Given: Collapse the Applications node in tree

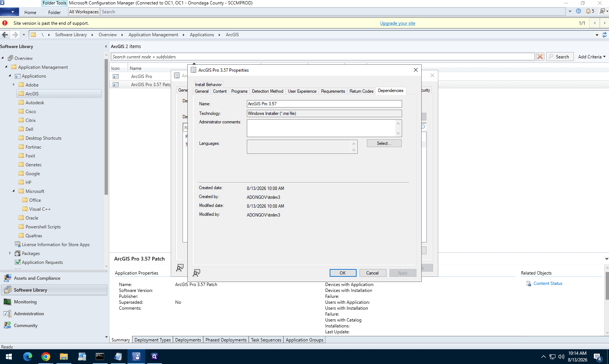Looking at the screenshot, I should coord(10,76).
